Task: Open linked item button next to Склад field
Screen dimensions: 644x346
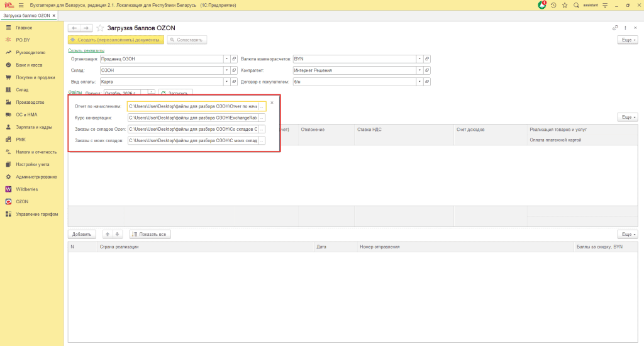Action: click(234, 70)
